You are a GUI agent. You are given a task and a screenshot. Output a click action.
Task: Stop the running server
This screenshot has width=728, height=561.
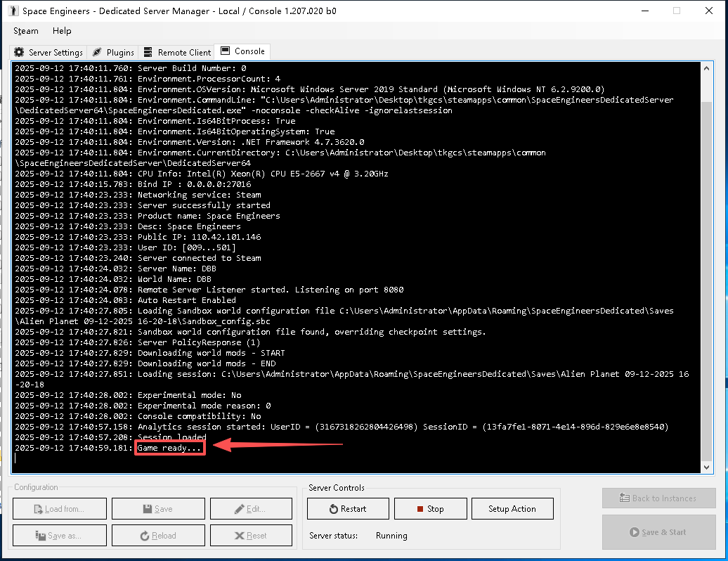coord(430,509)
